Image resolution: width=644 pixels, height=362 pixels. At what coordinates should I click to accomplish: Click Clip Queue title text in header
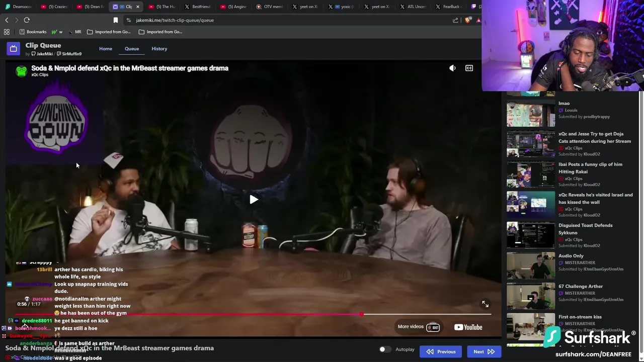point(43,45)
